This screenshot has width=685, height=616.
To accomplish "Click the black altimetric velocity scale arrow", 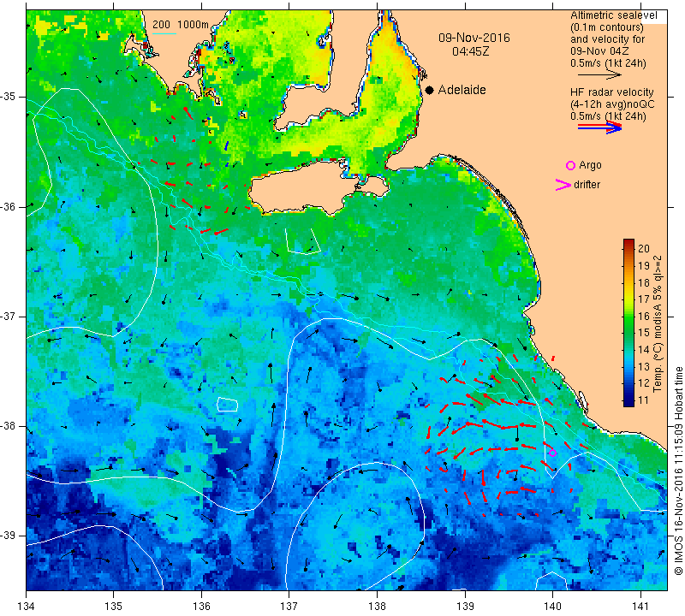I will [599, 75].
